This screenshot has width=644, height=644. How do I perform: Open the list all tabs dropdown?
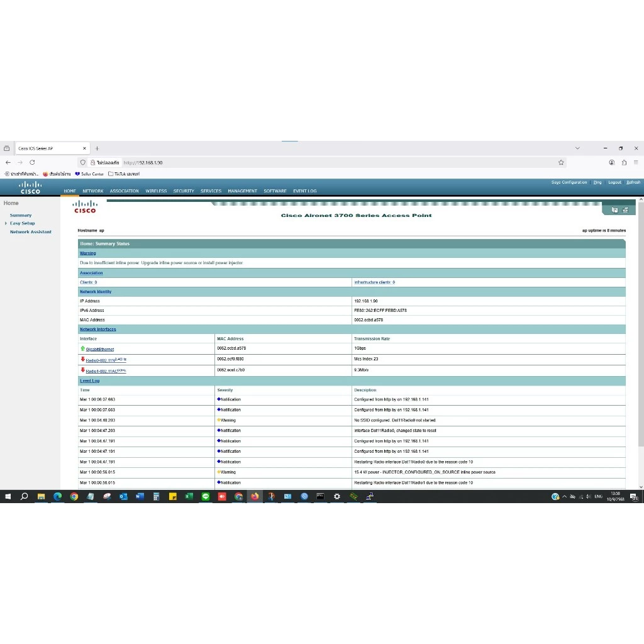tap(577, 148)
